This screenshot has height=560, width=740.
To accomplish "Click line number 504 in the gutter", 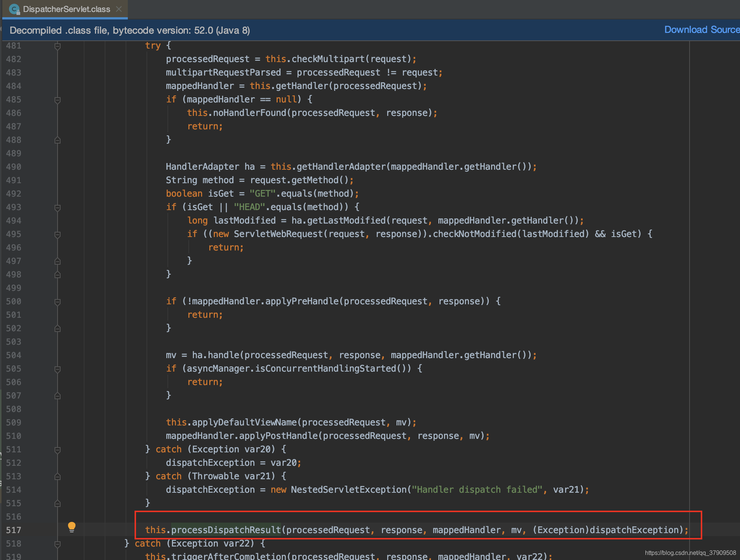I will tap(13, 355).
